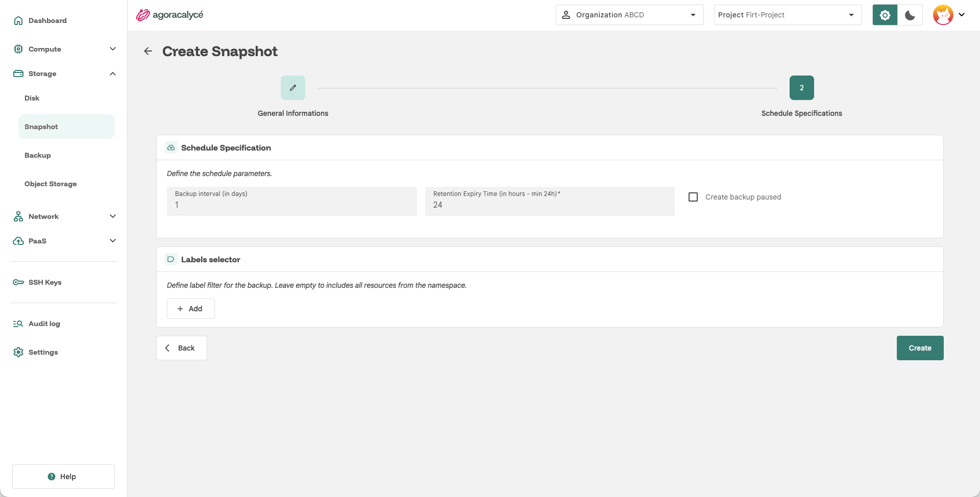Collapse the Storage menu chevron
The image size is (980, 497).
pos(113,73)
